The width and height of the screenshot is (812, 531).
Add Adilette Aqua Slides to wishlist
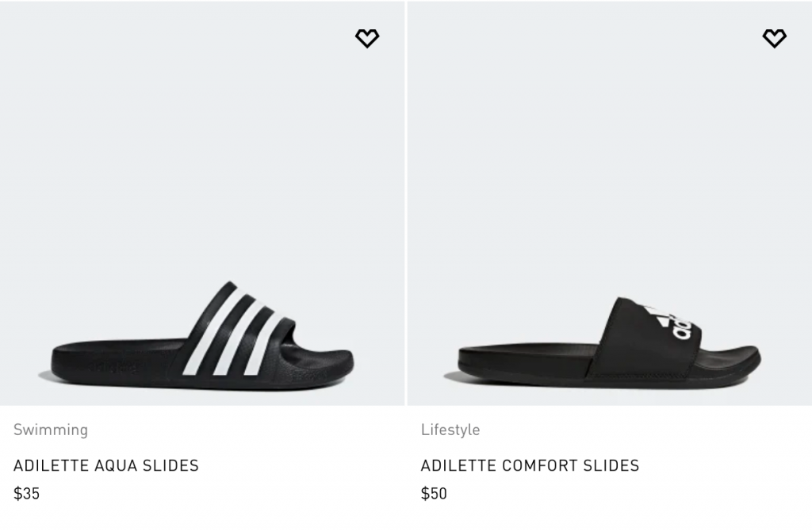coord(367,38)
